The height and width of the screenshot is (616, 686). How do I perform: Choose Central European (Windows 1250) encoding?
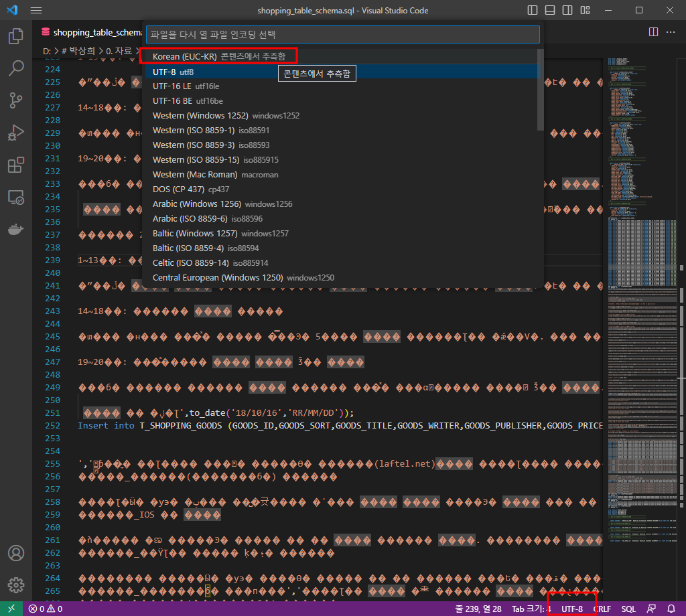click(x=341, y=278)
